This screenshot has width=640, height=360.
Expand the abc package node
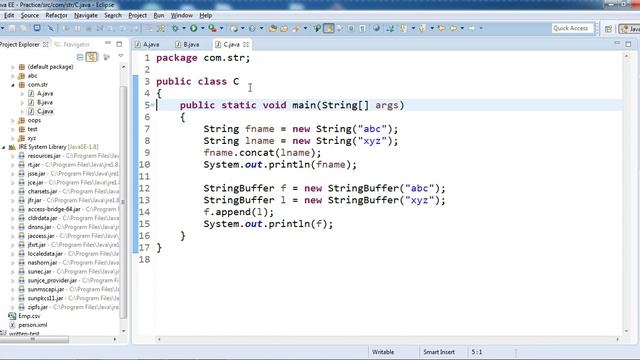click(x=13, y=76)
